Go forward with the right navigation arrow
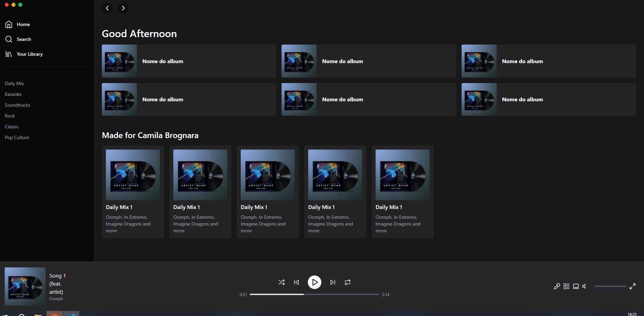Image resolution: width=644 pixels, height=316 pixels. pyautogui.click(x=123, y=8)
